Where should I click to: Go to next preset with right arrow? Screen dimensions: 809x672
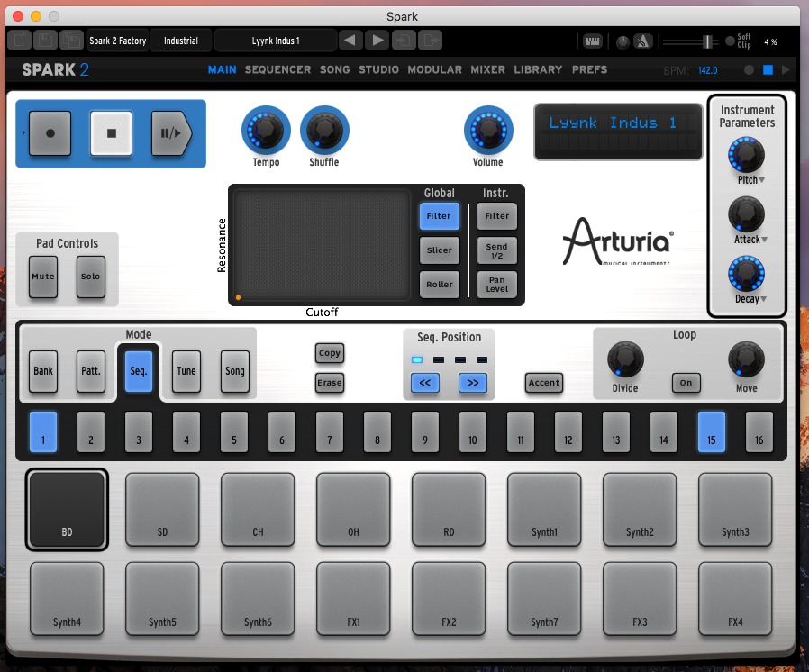[377, 41]
